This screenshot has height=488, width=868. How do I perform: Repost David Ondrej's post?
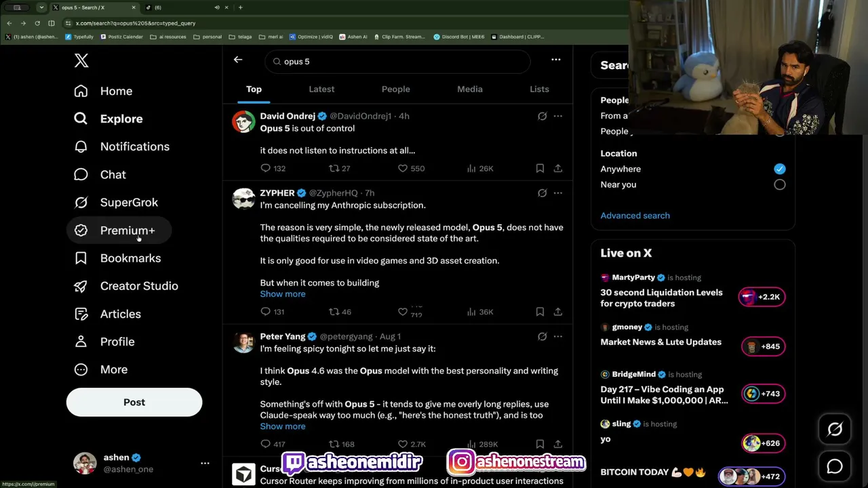point(339,168)
